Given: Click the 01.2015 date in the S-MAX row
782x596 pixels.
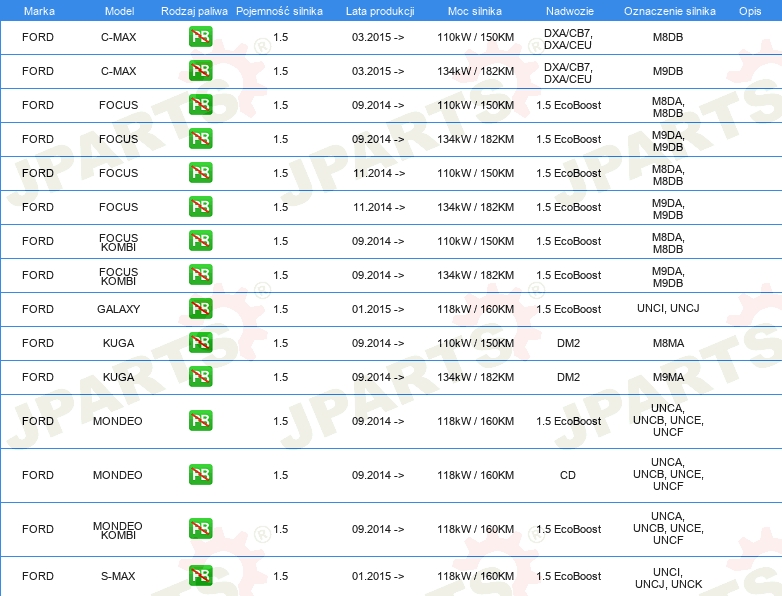Looking at the screenshot, I should click(378, 576).
